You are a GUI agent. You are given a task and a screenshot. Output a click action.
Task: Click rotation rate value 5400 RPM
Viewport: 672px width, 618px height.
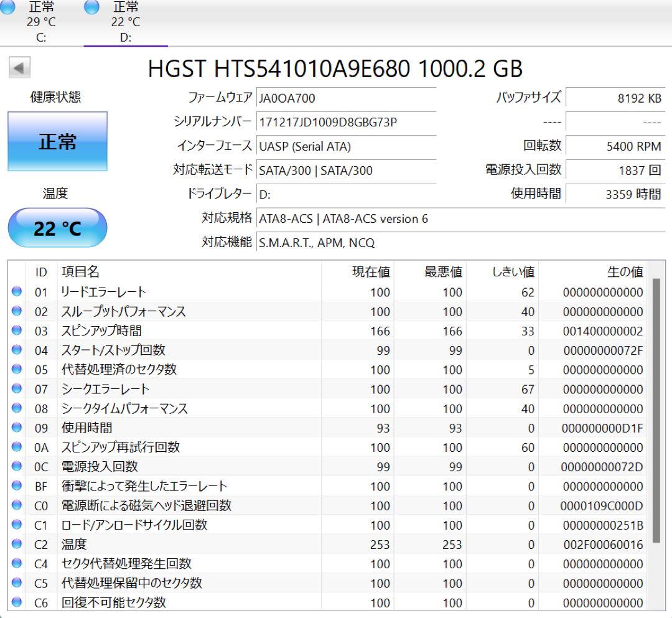[615, 146]
